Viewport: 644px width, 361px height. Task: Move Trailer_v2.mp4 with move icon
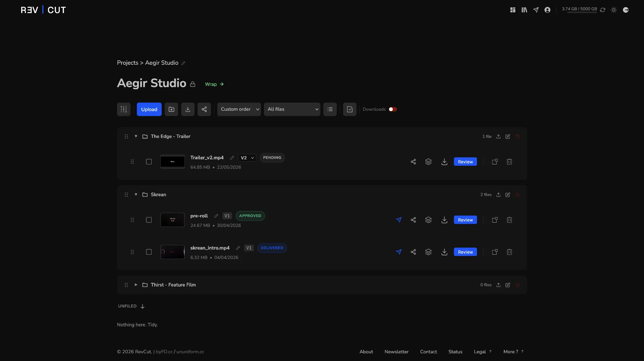pyautogui.click(x=495, y=162)
